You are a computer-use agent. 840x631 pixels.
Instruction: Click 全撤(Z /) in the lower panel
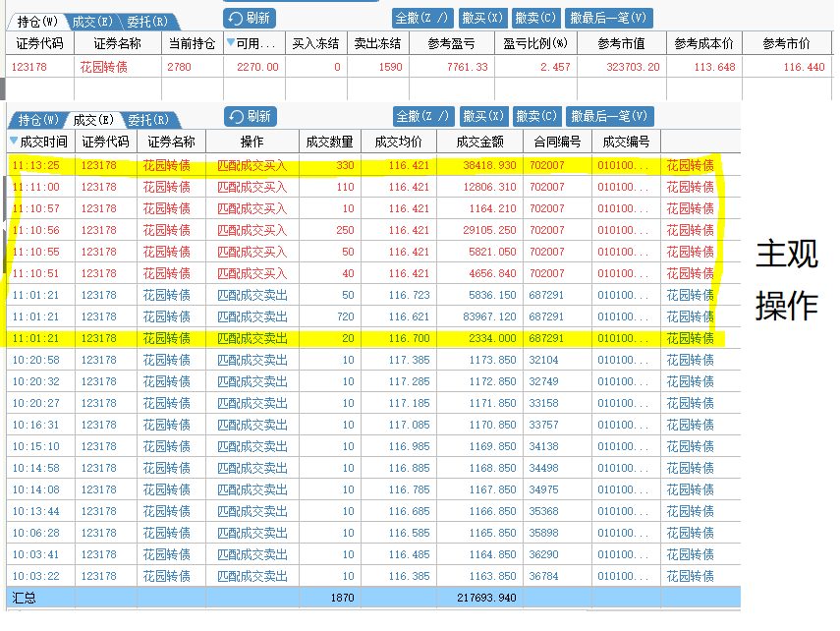coord(423,116)
